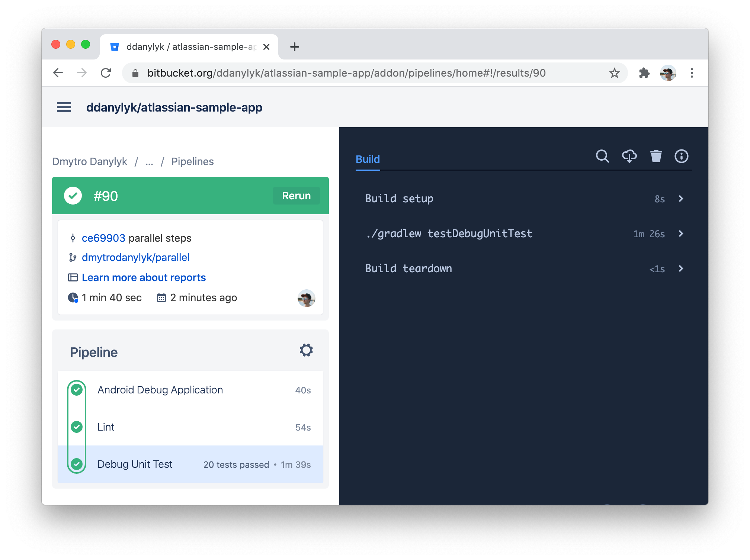750x560 pixels.
Task: Open the hamburger navigation menu
Action: 64,107
